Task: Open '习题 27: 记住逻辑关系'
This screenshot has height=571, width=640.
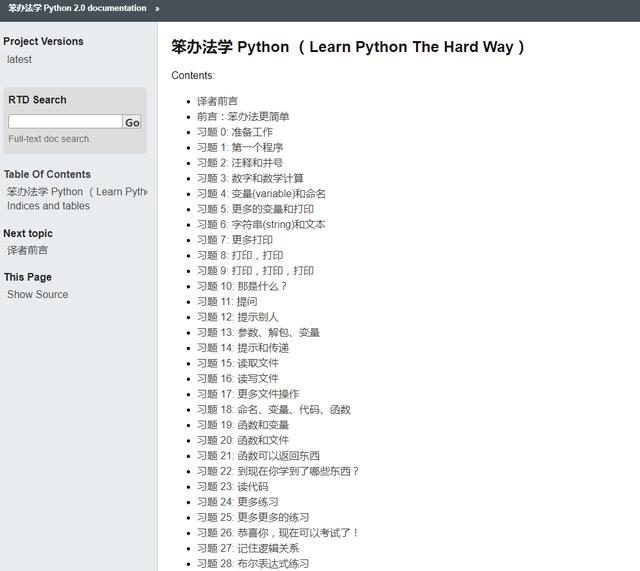Action: point(248,549)
